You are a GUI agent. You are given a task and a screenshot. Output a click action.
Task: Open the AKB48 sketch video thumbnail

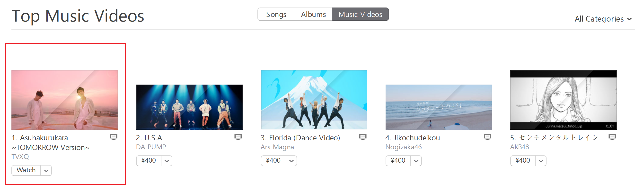pyautogui.click(x=564, y=100)
